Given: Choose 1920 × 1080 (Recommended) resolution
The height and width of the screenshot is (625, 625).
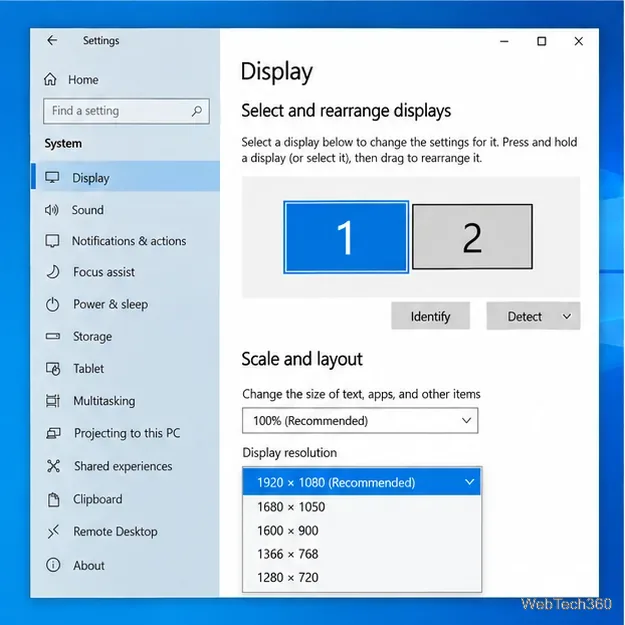Looking at the screenshot, I should 362,482.
